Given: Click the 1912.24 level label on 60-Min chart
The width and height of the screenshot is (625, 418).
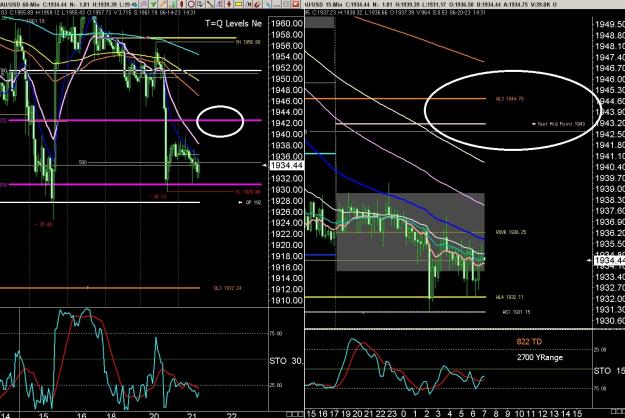Looking at the screenshot, I should tap(227, 288).
